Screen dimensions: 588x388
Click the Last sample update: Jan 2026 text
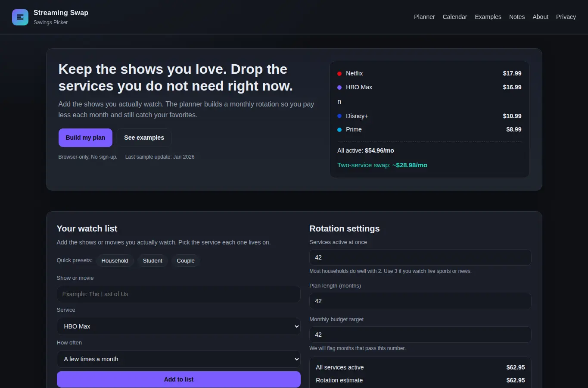160,157
